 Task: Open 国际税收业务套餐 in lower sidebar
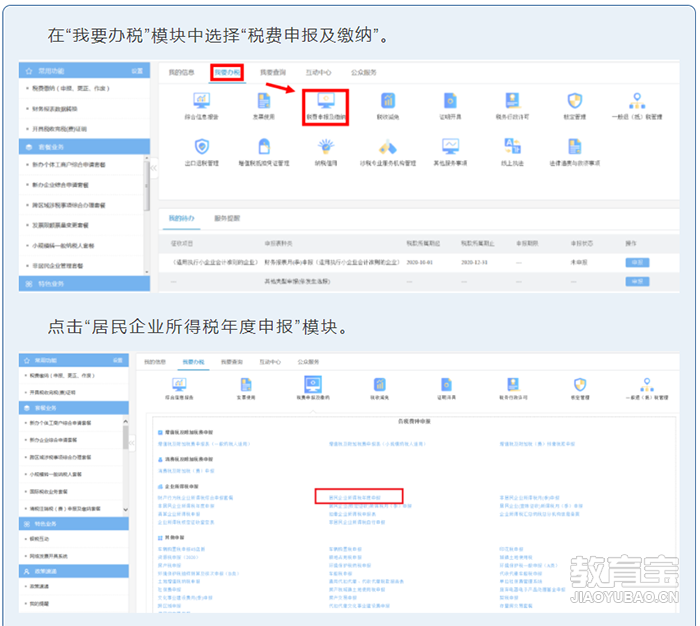[48, 491]
